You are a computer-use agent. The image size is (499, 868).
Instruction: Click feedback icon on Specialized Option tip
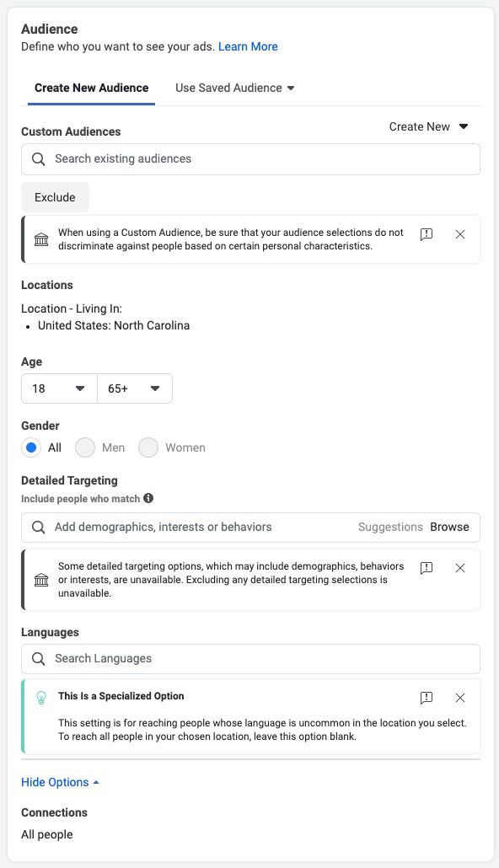tap(427, 698)
